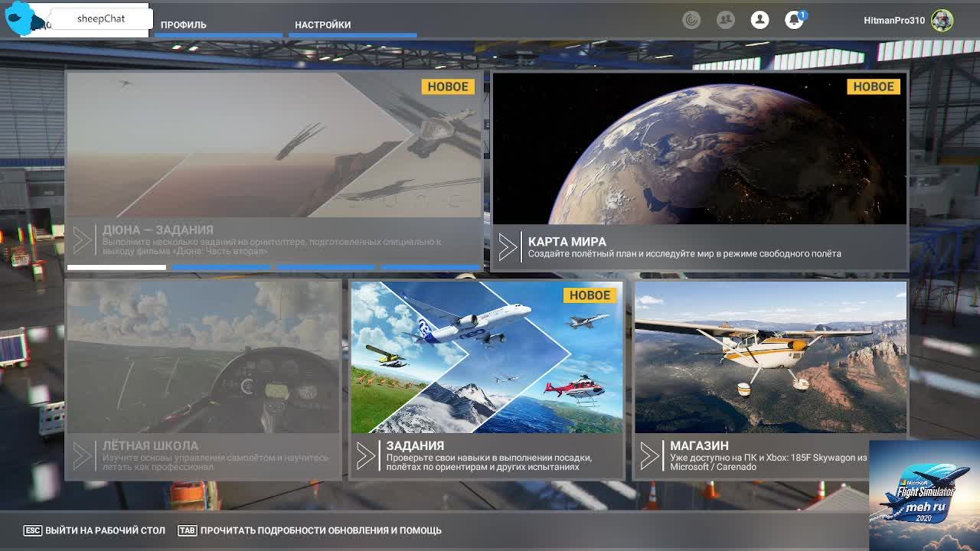Click the ЗАДАНИЯ title text
This screenshot has height=551, width=980.
pyautogui.click(x=415, y=445)
